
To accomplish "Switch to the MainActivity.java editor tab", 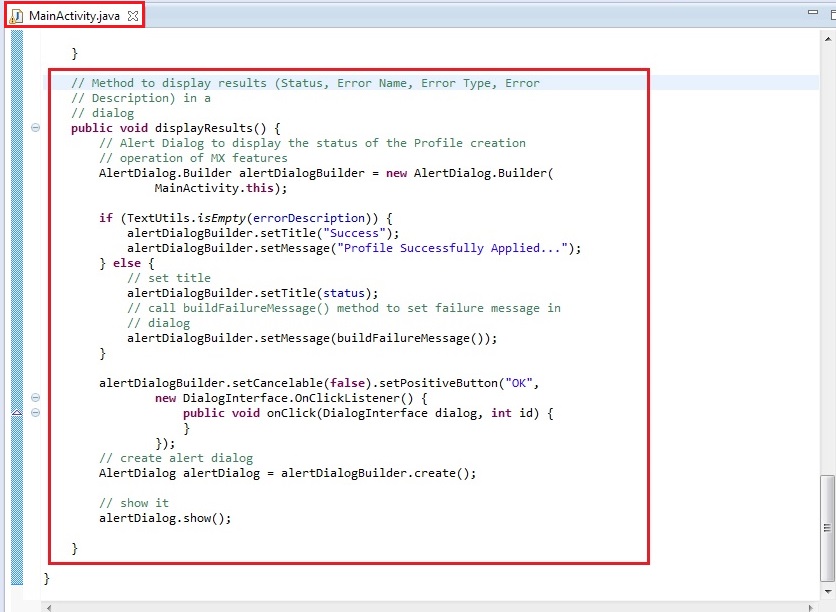I will click(x=76, y=16).
